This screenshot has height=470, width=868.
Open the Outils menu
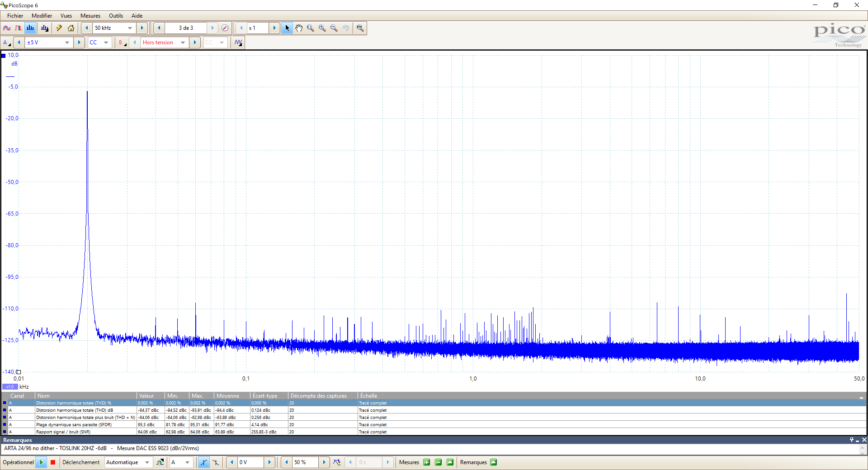point(116,16)
